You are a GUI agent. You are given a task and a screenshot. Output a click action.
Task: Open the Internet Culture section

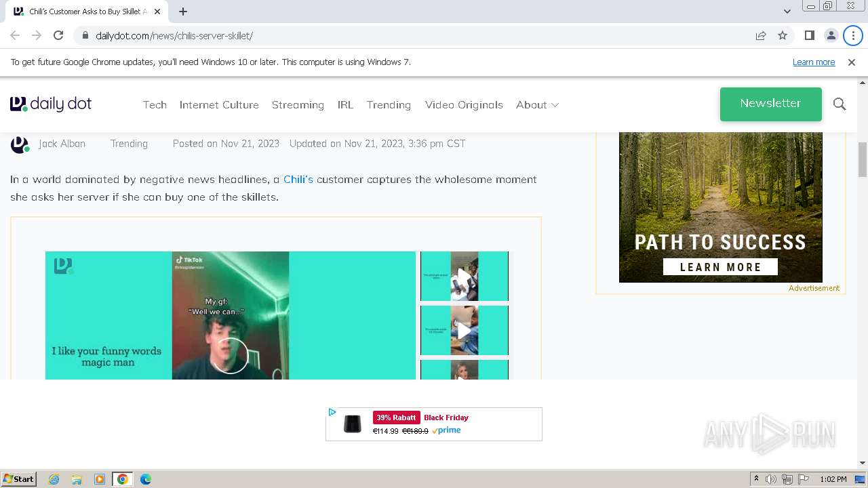[x=219, y=104]
